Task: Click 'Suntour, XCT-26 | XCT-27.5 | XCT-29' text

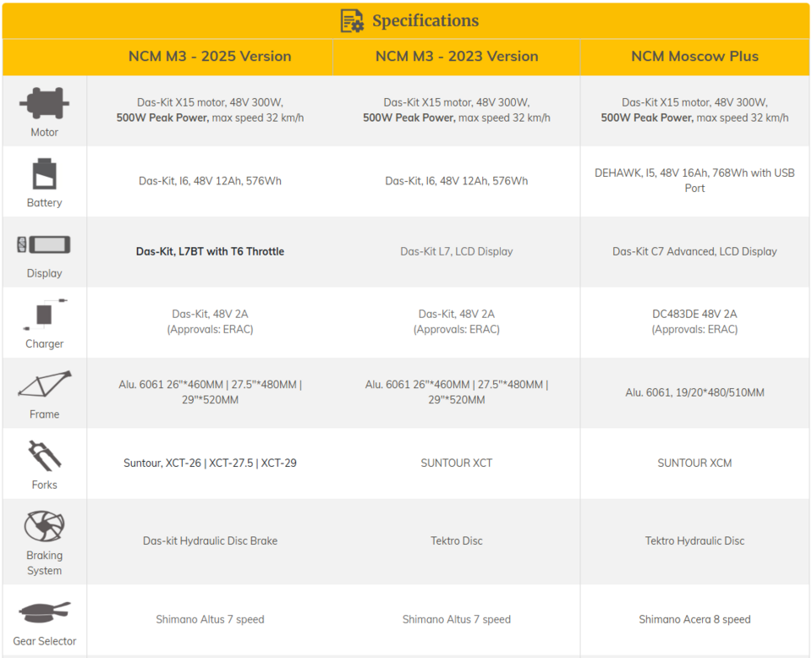Action: [x=210, y=463]
